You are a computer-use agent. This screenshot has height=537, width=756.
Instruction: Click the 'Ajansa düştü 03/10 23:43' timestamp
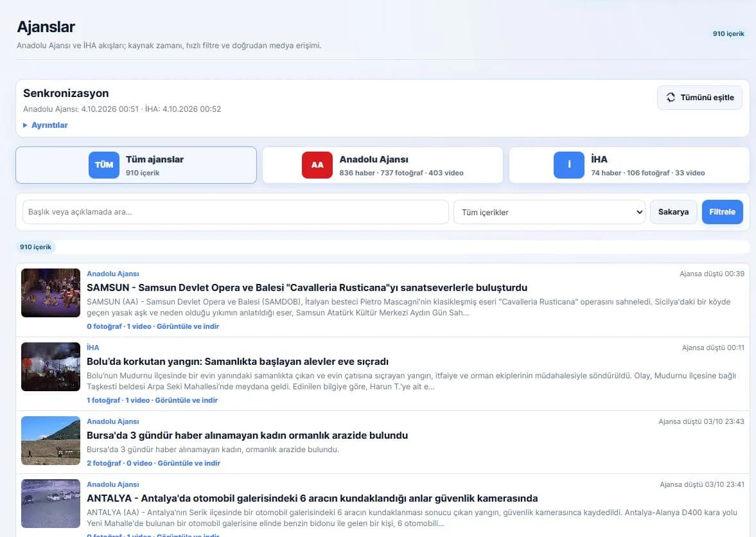[701, 421]
